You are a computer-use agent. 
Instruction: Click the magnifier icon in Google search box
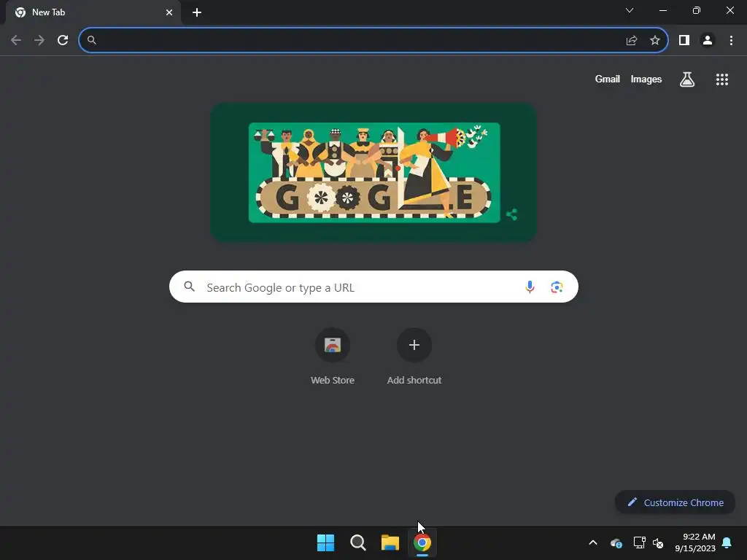(190, 287)
